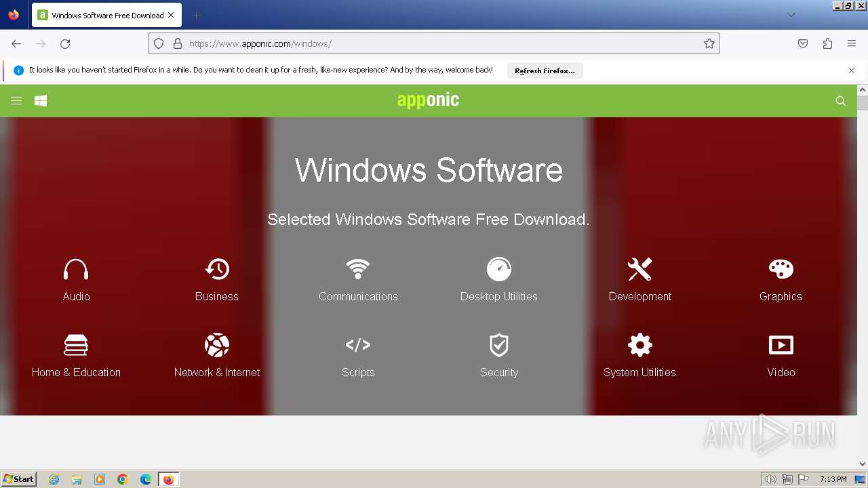The image size is (868, 488).
Task: Launch Internet Explorer from taskbar
Action: 54,479
